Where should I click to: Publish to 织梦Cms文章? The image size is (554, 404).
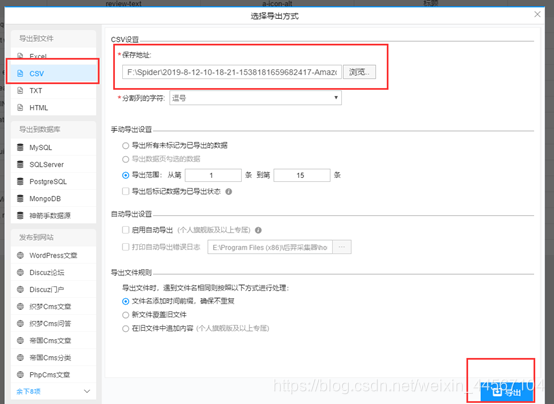[53, 306]
